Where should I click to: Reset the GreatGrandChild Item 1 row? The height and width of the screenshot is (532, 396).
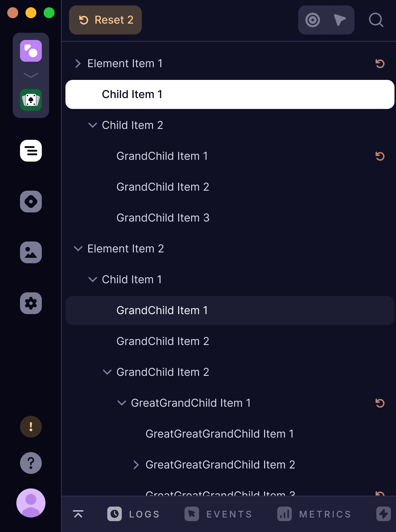tap(380, 403)
